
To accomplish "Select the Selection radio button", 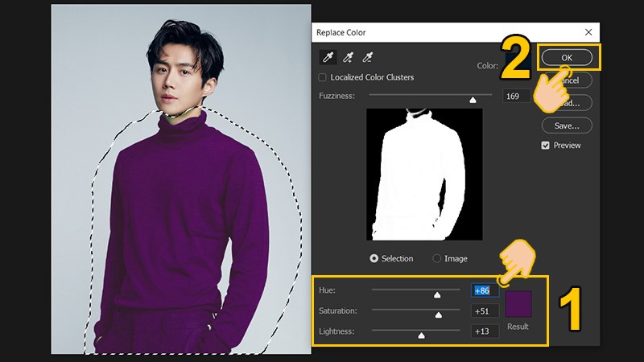I will pyautogui.click(x=374, y=258).
